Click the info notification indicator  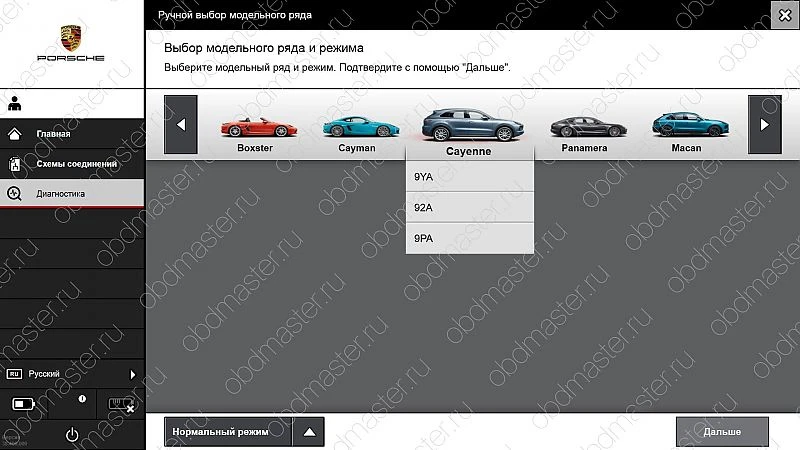click(x=82, y=398)
